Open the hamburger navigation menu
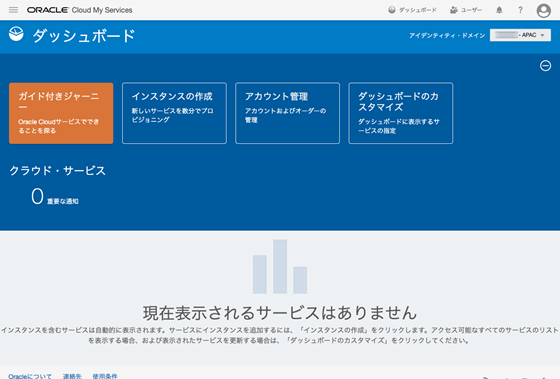Image resolution: width=560 pixels, height=379 pixels. click(14, 10)
